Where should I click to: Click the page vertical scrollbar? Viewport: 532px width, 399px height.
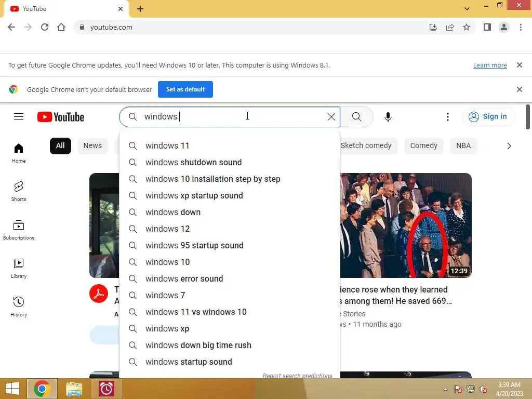[x=528, y=117]
